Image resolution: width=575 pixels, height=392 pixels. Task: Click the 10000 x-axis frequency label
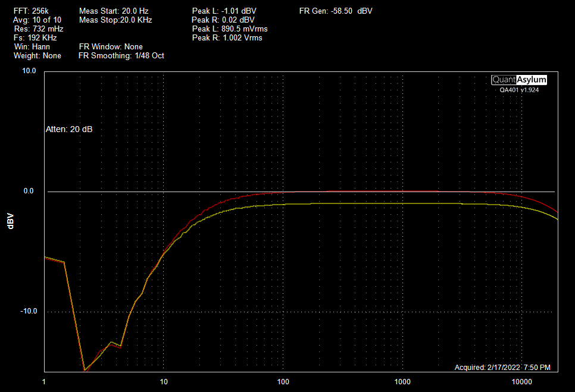(522, 382)
